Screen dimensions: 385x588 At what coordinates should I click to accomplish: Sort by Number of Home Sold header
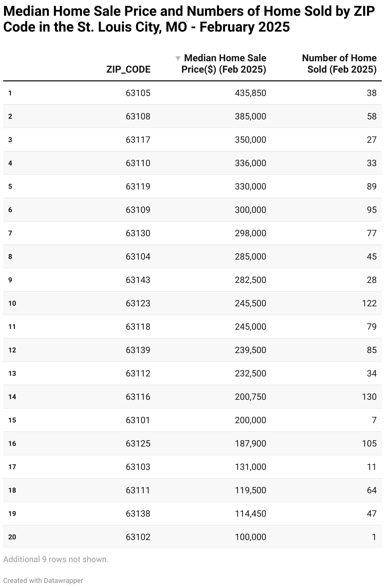pos(339,63)
